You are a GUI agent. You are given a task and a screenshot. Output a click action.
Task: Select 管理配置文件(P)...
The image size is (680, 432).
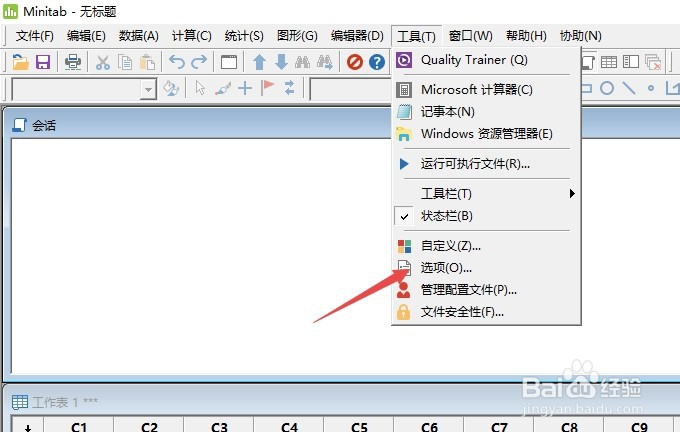486,290
